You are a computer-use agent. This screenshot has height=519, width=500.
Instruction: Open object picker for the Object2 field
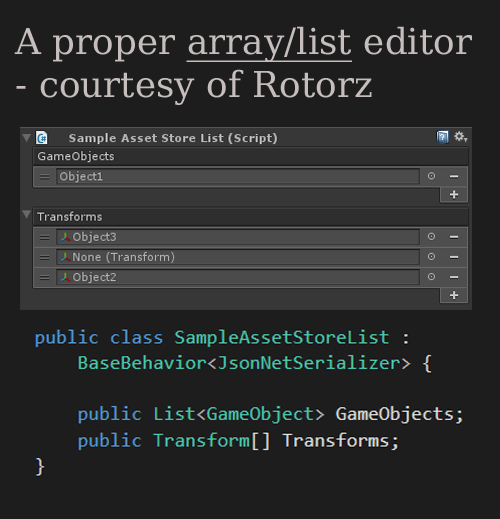pyautogui.click(x=431, y=277)
